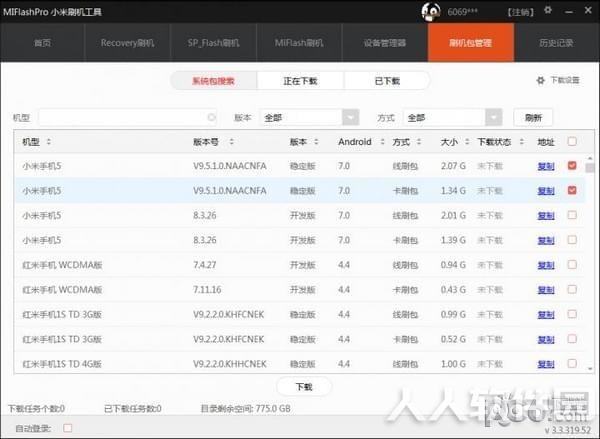600x439 pixels.
Task: Click the 7.4.27 version cell
Action: point(205,265)
